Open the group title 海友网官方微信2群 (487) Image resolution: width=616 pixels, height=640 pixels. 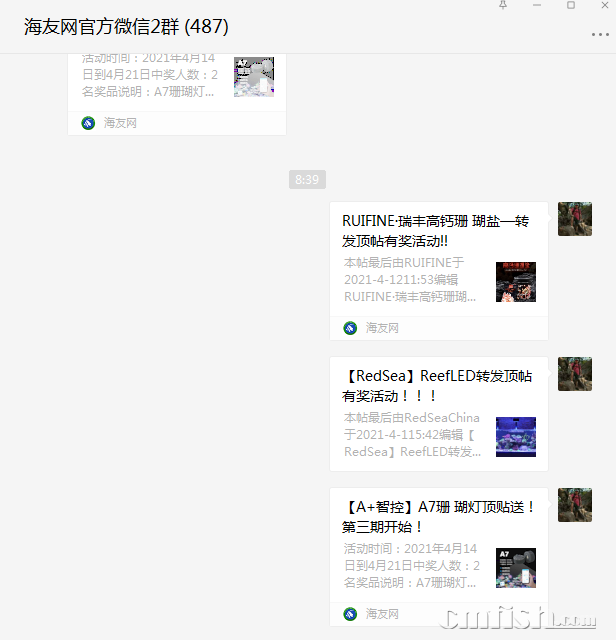126,27
